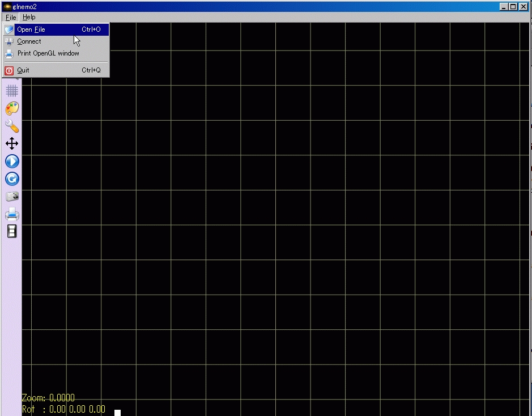This screenshot has height=416, width=532.
Task: Open the Help menu
Action: (x=29, y=18)
